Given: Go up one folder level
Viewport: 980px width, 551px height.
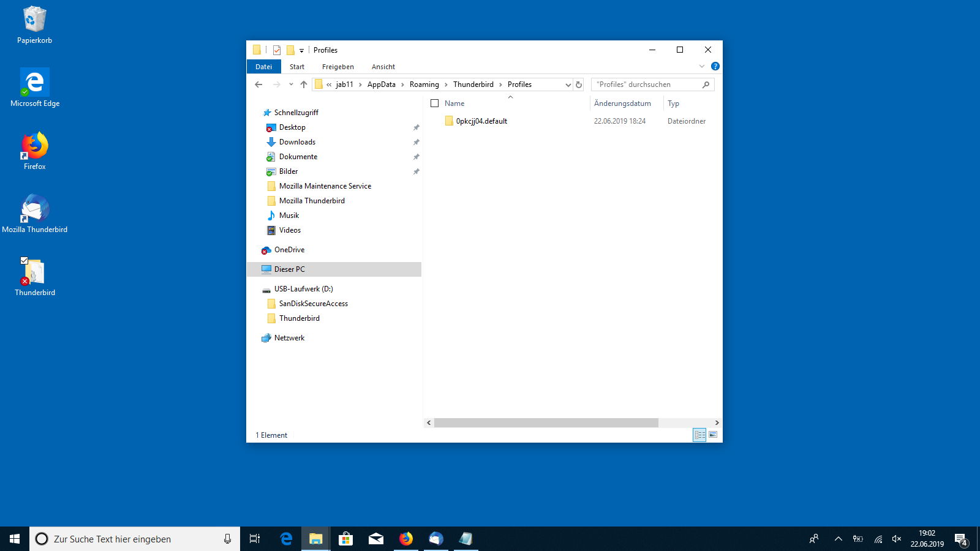Looking at the screenshot, I should coord(304,84).
